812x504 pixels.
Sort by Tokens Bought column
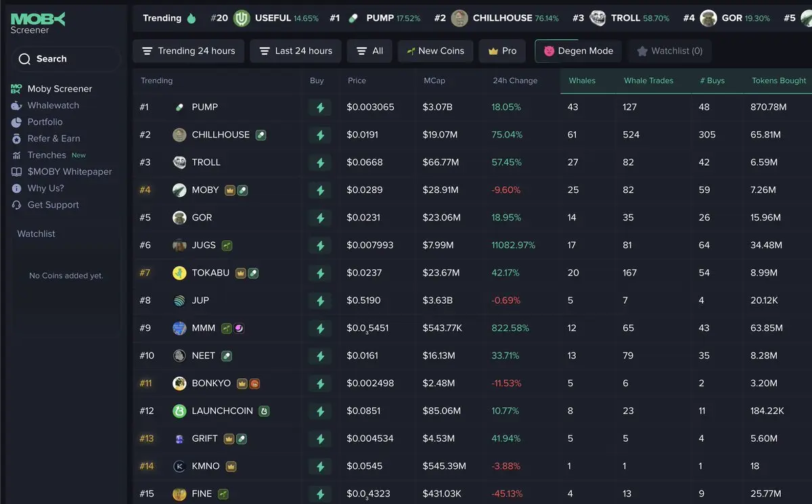tap(779, 81)
